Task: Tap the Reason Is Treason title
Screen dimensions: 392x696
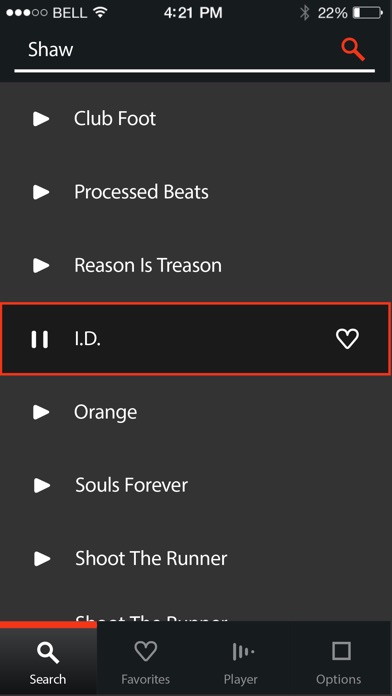Action: [x=148, y=265]
